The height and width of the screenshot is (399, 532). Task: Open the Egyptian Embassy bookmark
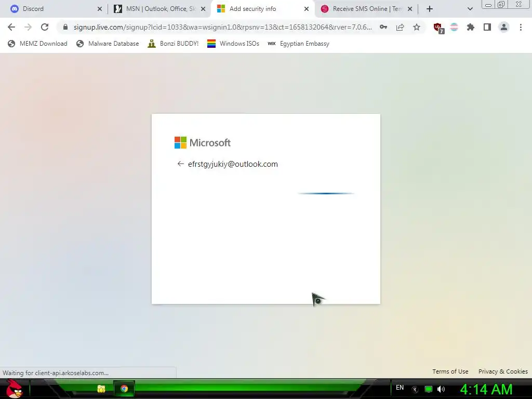(298, 44)
